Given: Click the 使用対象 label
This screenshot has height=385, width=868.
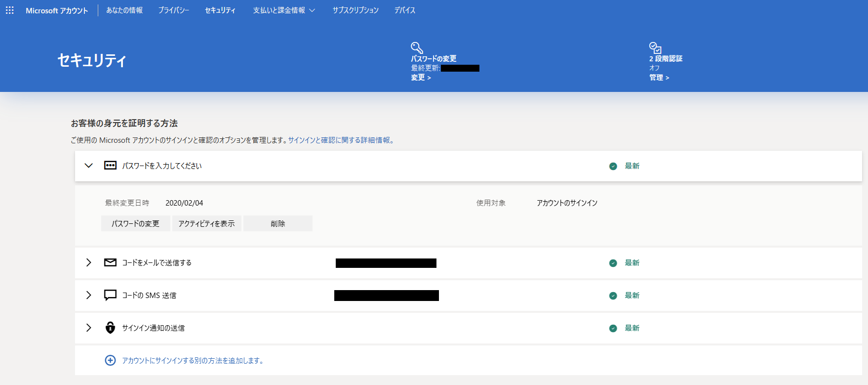Looking at the screenshot, I should (x=491, y=203).
